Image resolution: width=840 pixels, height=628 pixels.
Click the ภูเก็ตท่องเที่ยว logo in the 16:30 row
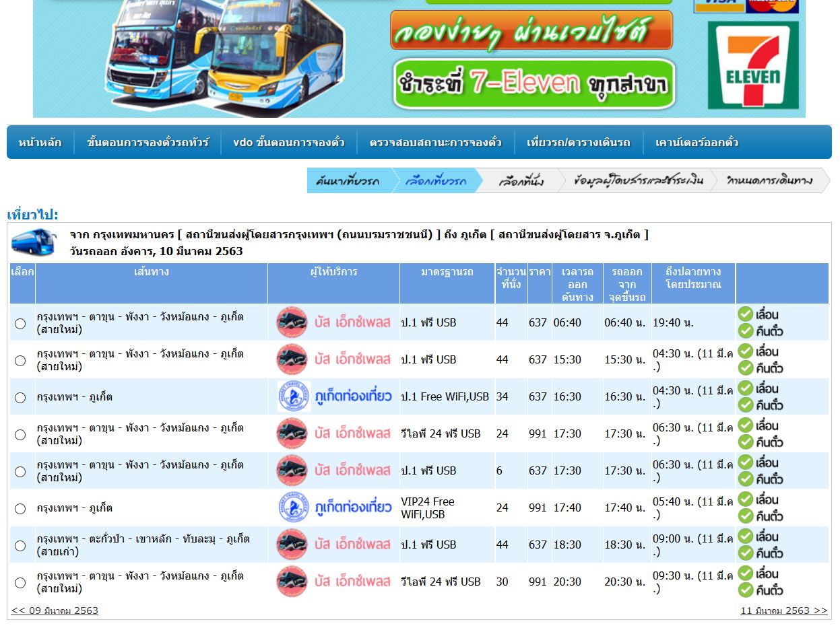click(x=333, y=396)
